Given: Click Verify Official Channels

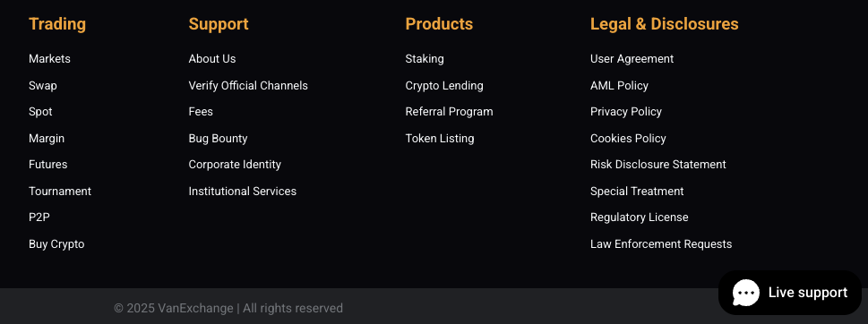Looking at the screenshot, I should (x=248, y=86).
